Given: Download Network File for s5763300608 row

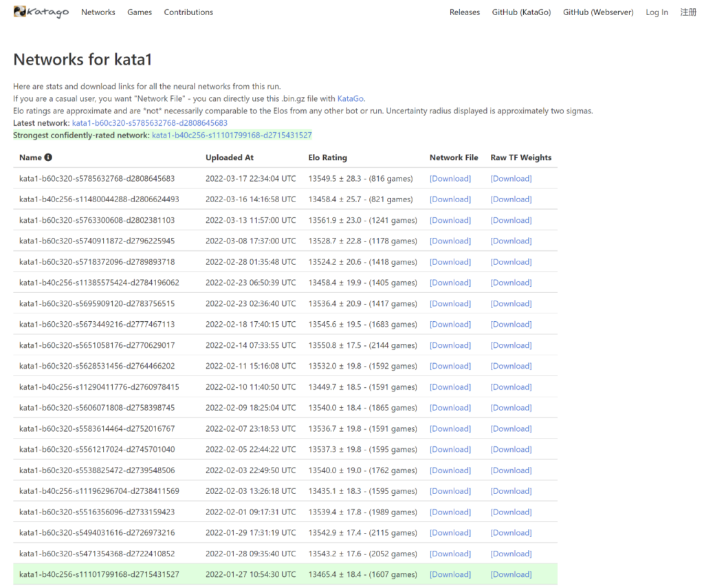Looking at the screenshot, I should click(x=450, y=220).
